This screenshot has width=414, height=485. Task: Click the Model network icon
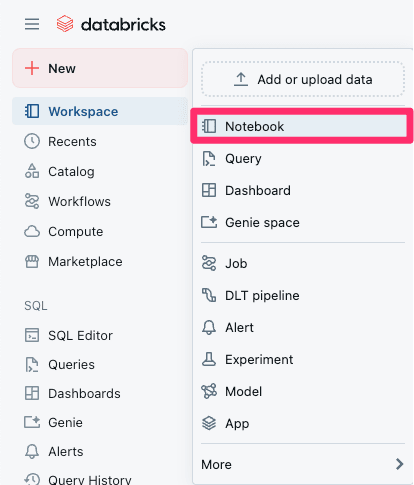[x=209, y=391]
